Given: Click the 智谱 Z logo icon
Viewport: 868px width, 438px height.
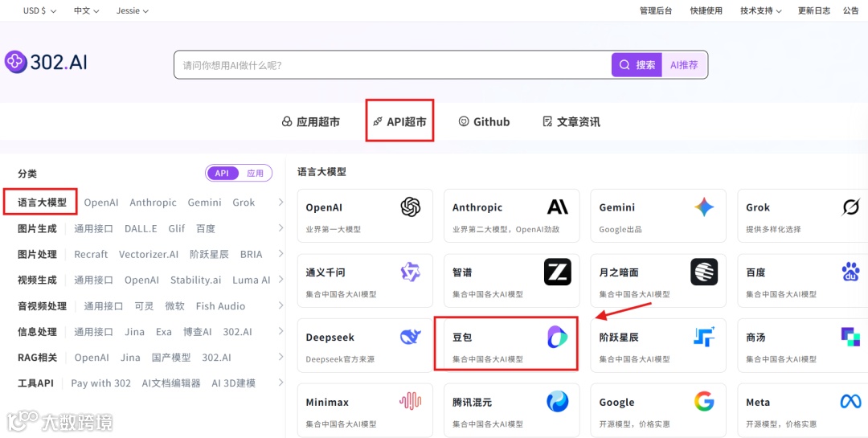Looking at the screenshot, I should coord(558,272).
